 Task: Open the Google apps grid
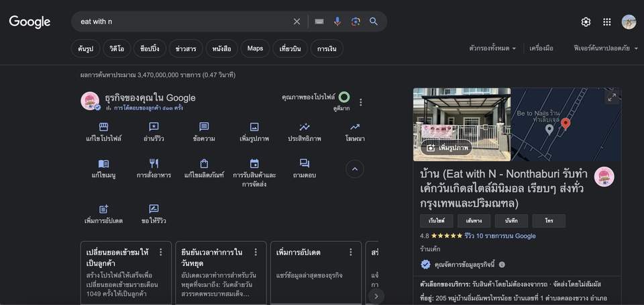pos(606,22)
